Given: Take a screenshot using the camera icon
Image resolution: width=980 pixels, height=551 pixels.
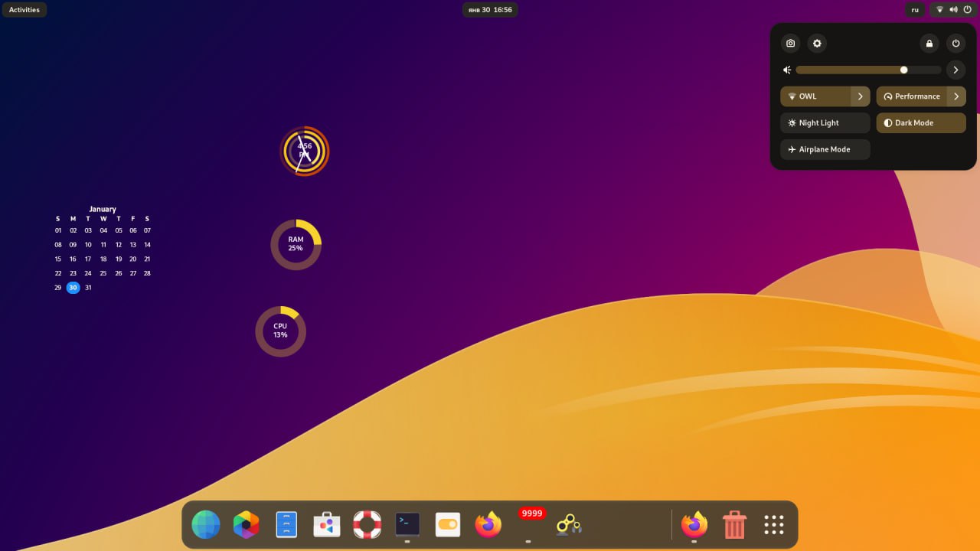Looking at the screenshot, I should tap(790, 44).
